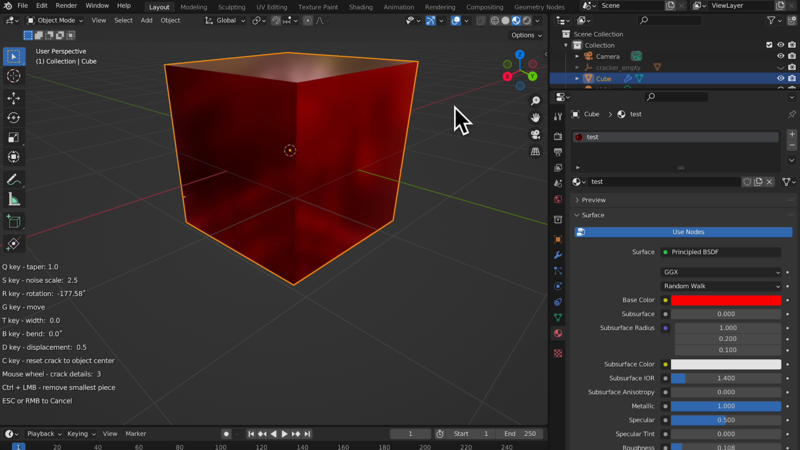800x450 pixels.
Task: Select the Add Cube tool
Action: coord(14,221)
